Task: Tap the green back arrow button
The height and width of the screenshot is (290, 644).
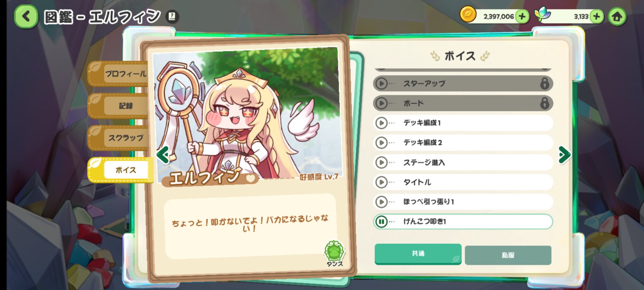Action: [26, 16]
